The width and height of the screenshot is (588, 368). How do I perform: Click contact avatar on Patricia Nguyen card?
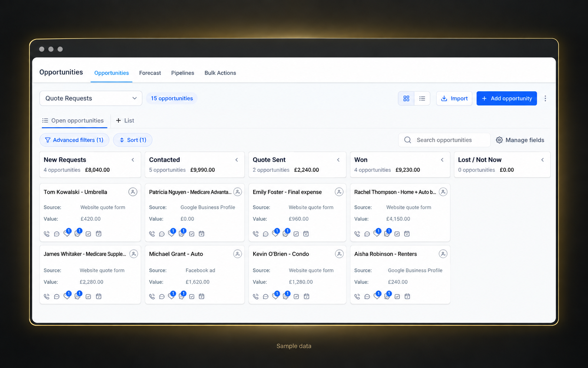coord(238,192)
